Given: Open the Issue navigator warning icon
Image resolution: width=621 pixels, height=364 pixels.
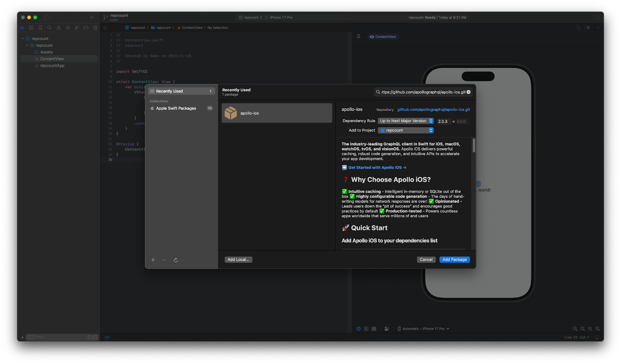Looking at the screenshot, I should tap(59, 28).
